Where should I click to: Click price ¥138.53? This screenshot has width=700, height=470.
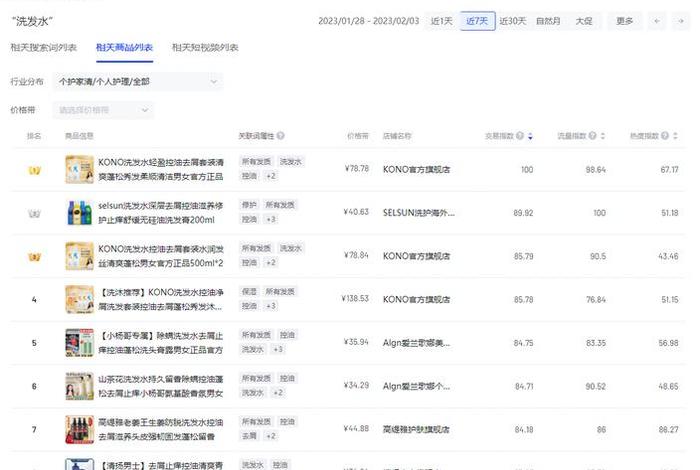355,298
